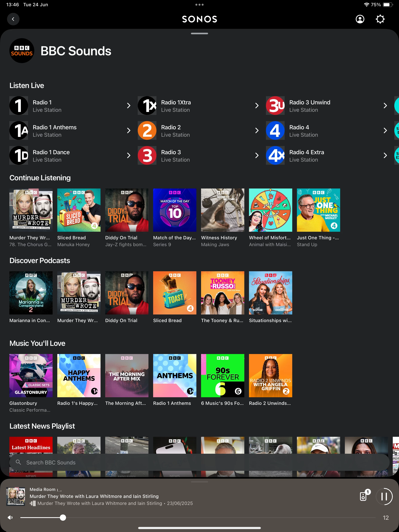Open Latest News Playlist heading
This screenshot has height=532, width=399.
click(x=42, y=426)
